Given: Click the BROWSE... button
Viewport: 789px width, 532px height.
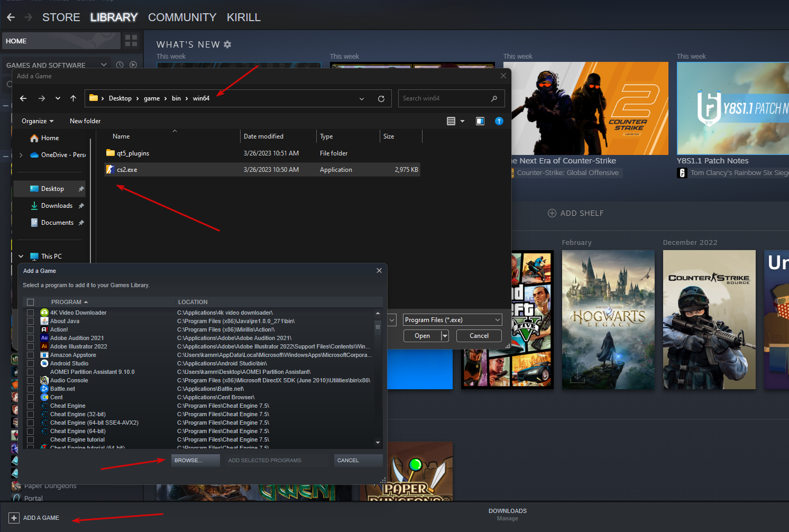Looking at the screenshot, I should (x=196, y=461).
